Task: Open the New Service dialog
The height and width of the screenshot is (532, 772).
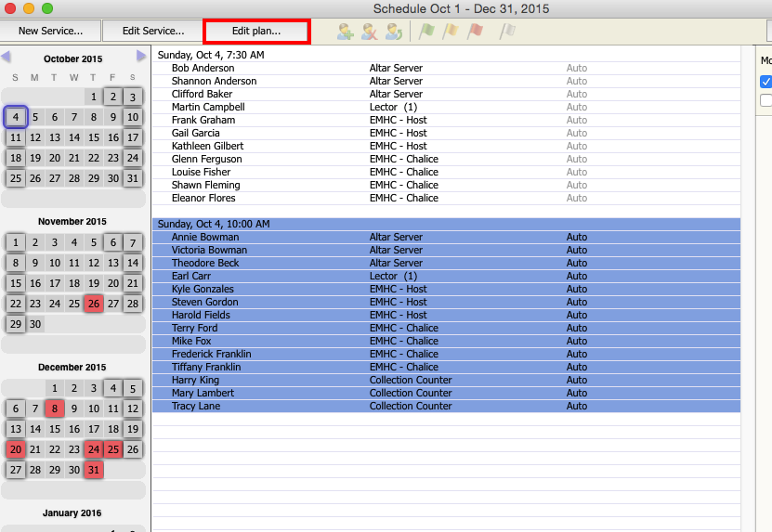Action: (50, 31)
